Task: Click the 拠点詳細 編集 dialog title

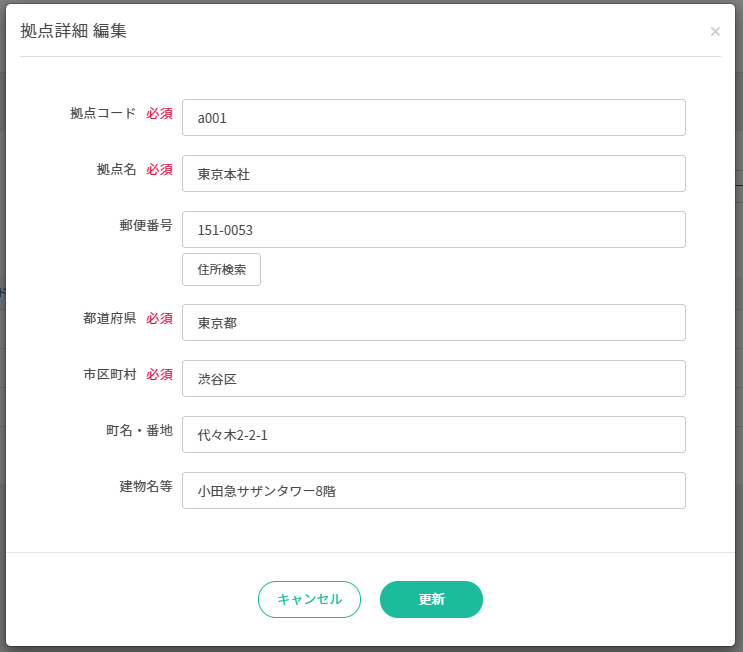Action: tap(74, 31)
